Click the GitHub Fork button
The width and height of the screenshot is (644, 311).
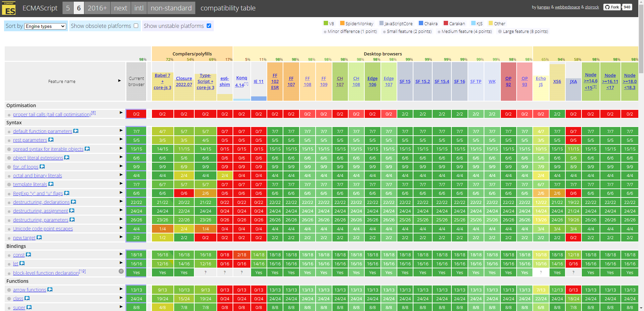pos(612,7)
